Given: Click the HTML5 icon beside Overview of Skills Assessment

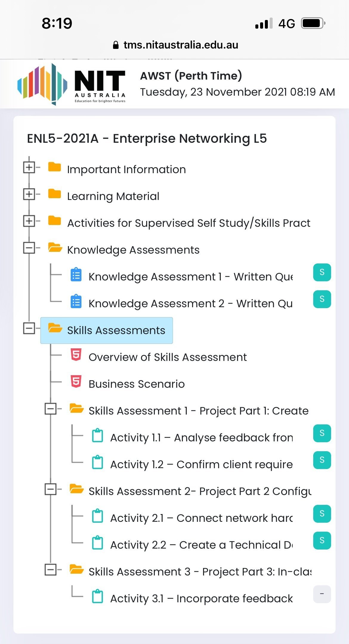Looking at the screenshot, I should tap(76, 355).
